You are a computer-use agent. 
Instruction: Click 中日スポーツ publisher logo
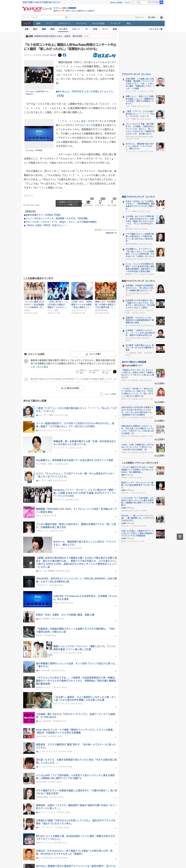(104, 55)
